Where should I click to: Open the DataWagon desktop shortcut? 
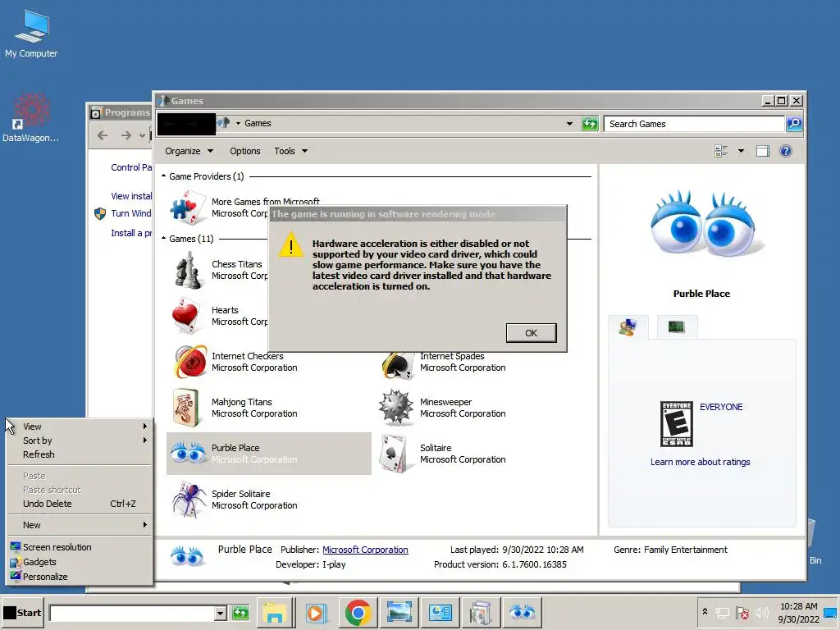point(30,117)
